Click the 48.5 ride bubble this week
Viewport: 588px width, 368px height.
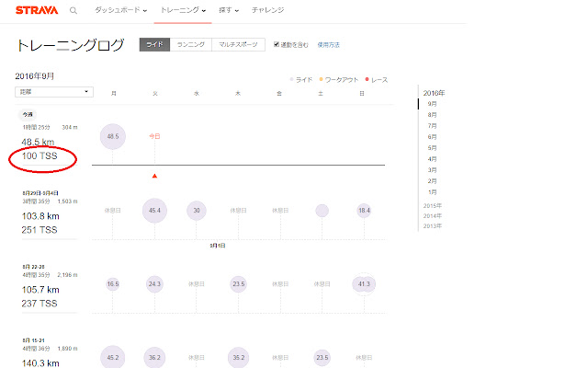[x=113, y=136]
